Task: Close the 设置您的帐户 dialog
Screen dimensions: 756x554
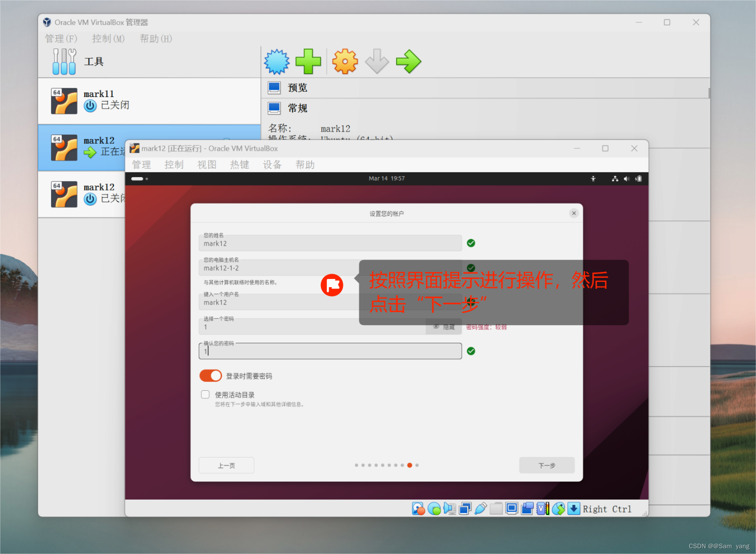Action: [x=574, y=213]
